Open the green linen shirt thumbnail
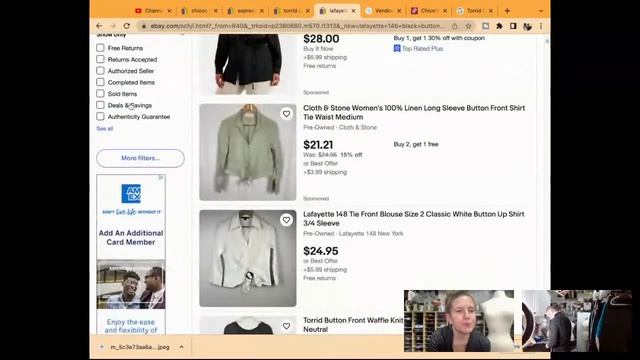640x360 pixels. click(x=248, y=152)
